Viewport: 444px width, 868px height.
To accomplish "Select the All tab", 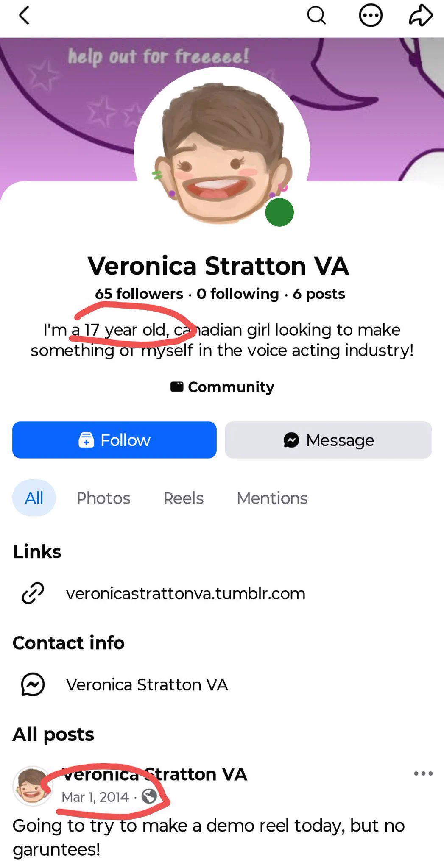I will coord(34,498).
